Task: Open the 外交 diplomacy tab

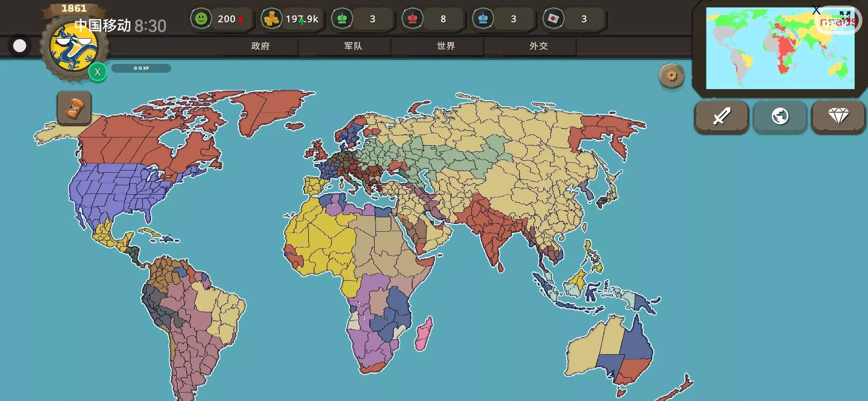Action: pyautogui.click(x=539, y=46)
